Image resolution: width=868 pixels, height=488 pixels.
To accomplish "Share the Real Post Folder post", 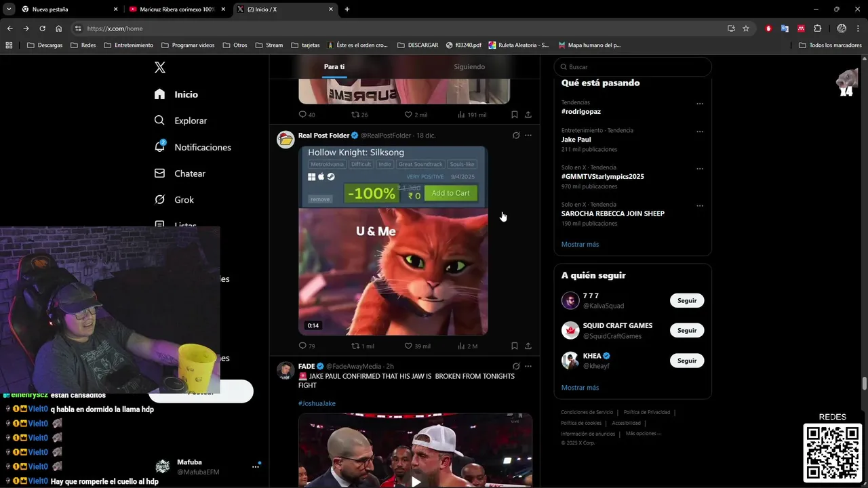I will tap(528, 346).
